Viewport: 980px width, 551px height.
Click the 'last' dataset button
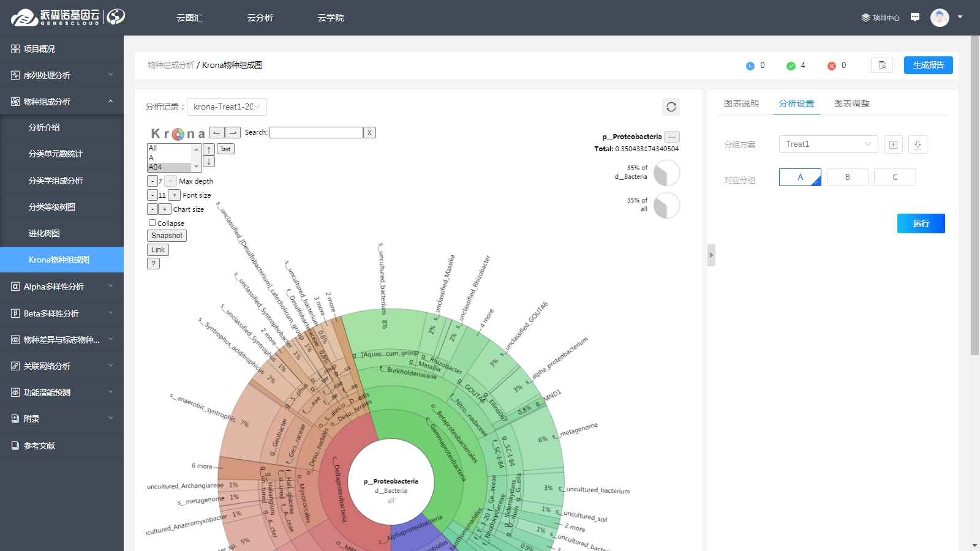pos(225,149)
